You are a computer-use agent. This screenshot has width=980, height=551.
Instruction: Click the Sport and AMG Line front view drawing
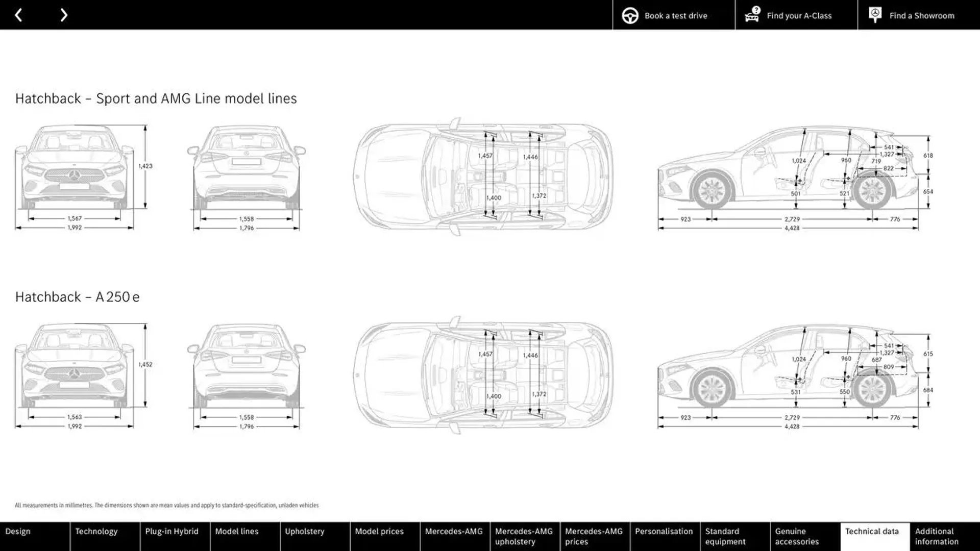point(75,167)
